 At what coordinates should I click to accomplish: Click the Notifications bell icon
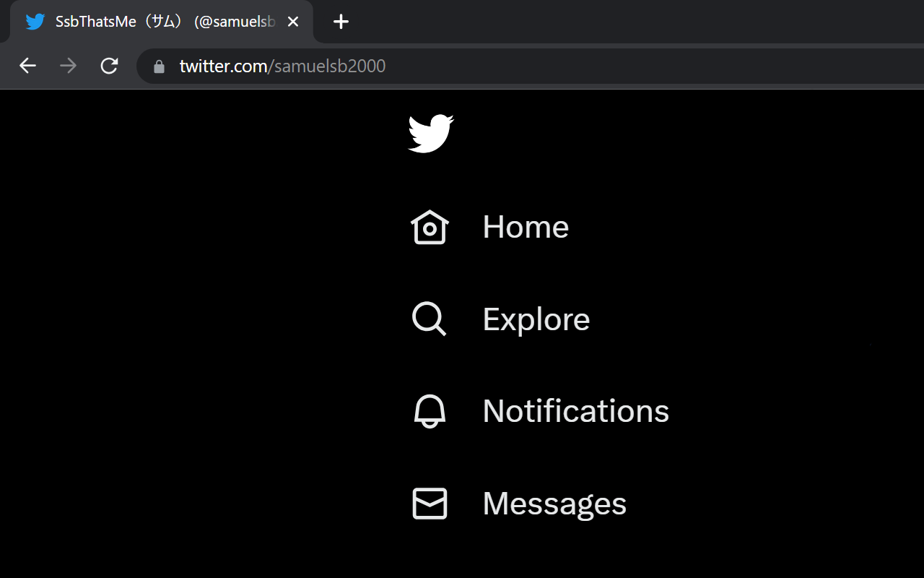(430, 411)
